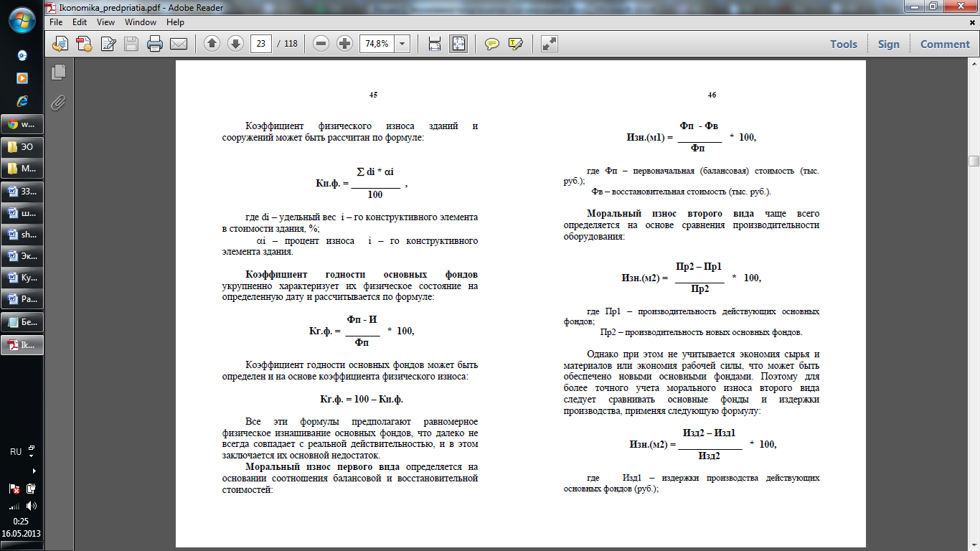980x551 pixels.
Task: Open the Sign pane
Action: click(888, 44)
